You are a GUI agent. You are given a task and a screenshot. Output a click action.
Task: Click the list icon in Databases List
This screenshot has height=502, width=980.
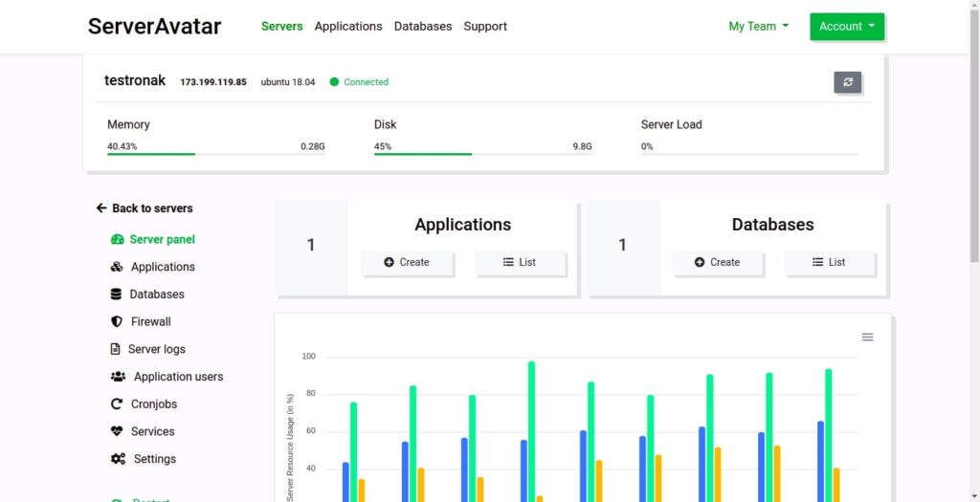[817, 262]
